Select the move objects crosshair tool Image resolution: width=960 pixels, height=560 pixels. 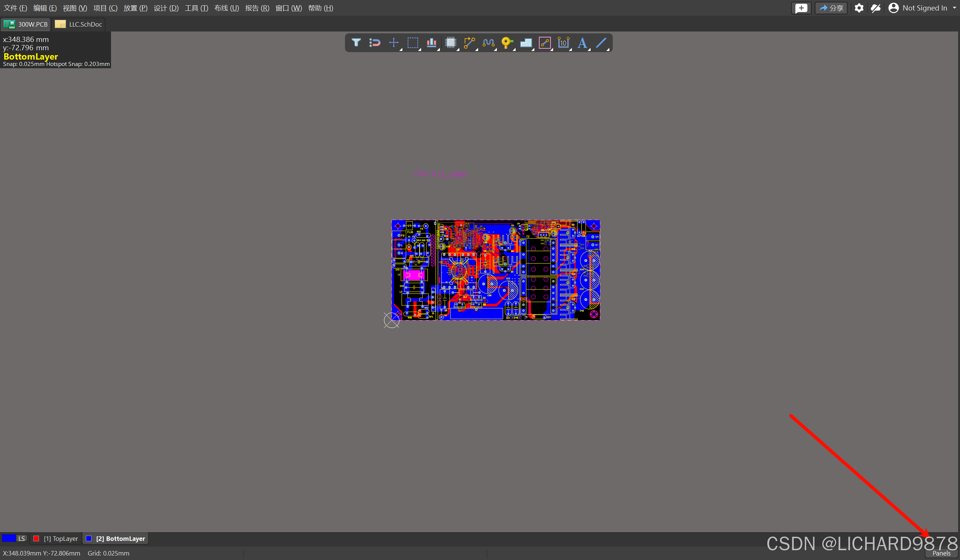[x=393, y=43]
